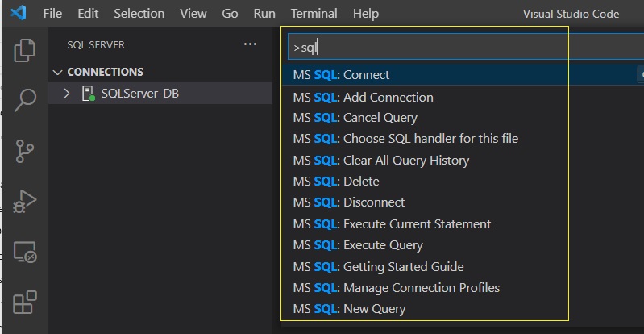
Task: Open the Selection menu
Action: click(139, 13)
